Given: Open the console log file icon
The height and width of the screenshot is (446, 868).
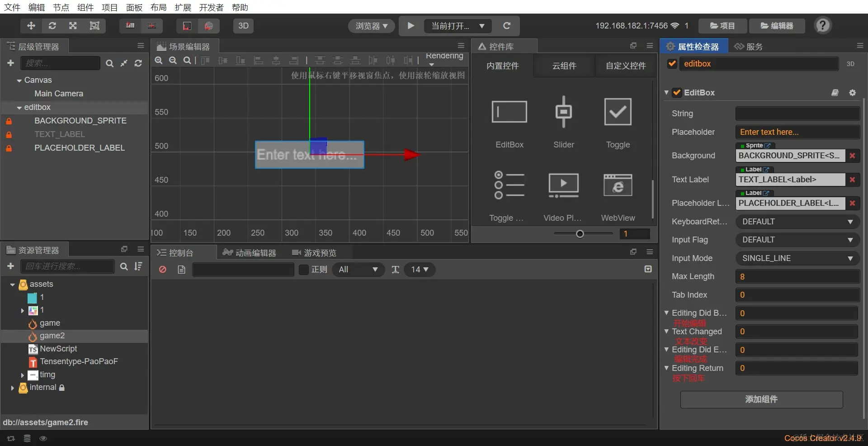Looking at the screenshot, I should point(182,270).
